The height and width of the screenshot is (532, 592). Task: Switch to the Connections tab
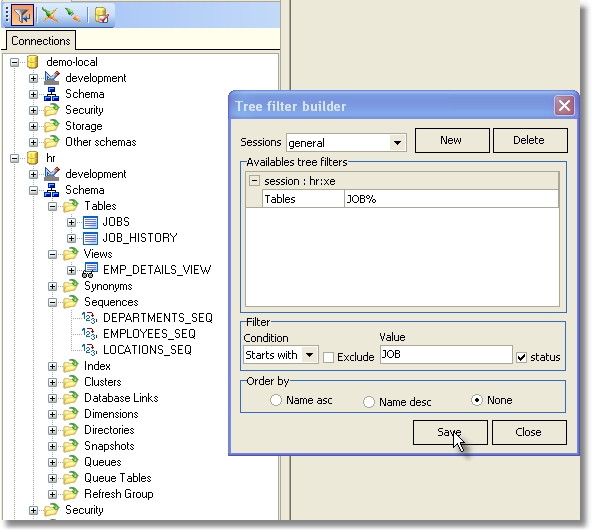pos(41,40)
